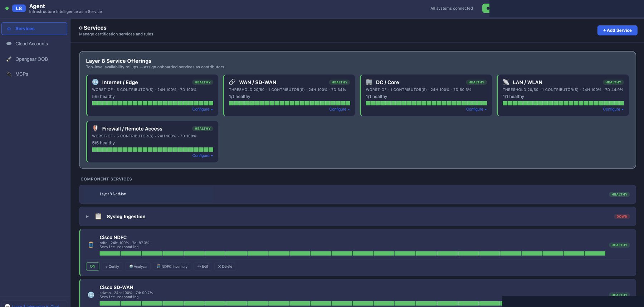Screen dimensions: 644x307
Task: Click the "Layer 8 Service Offerings" heading
Action: tap(118, 61)
